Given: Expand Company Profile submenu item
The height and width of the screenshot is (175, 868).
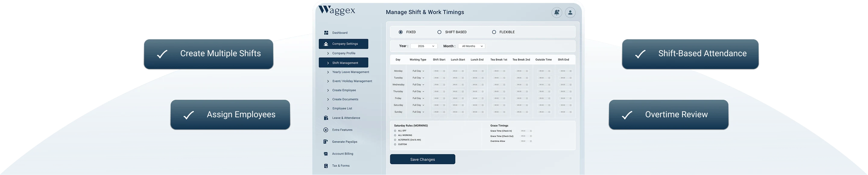Looking at the screenshot, I should point(343,53).
